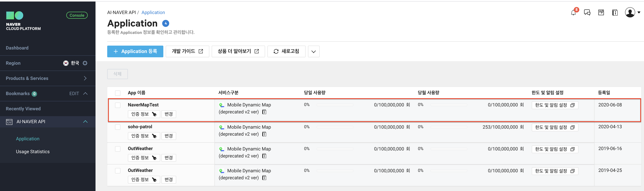Screen dimensions: 644x191
Task: Click 변경 for OutWeather 2019-06-16
Action: coord(169,158)
